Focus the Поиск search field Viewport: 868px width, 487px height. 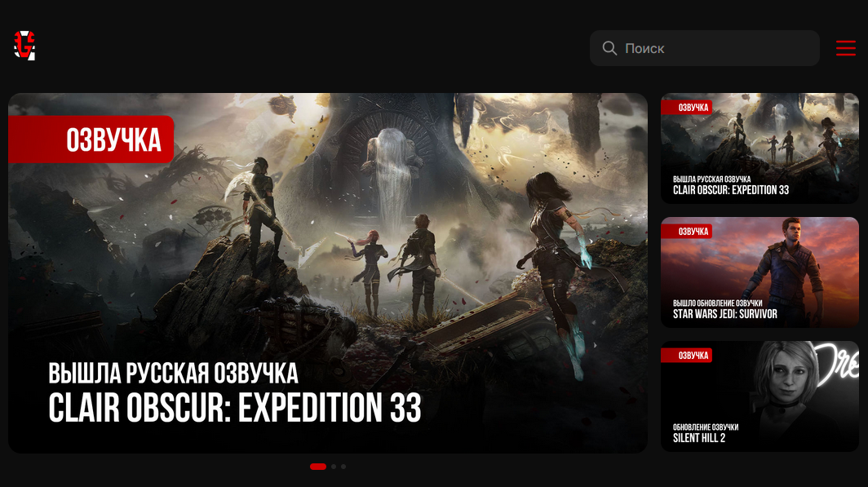[704, 48]
